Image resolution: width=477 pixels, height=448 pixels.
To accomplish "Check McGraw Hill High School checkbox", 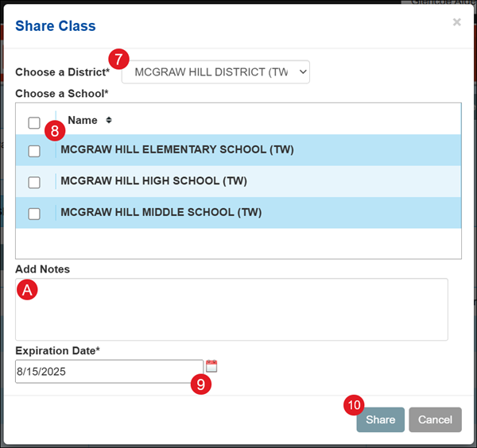I will point(34,182).
